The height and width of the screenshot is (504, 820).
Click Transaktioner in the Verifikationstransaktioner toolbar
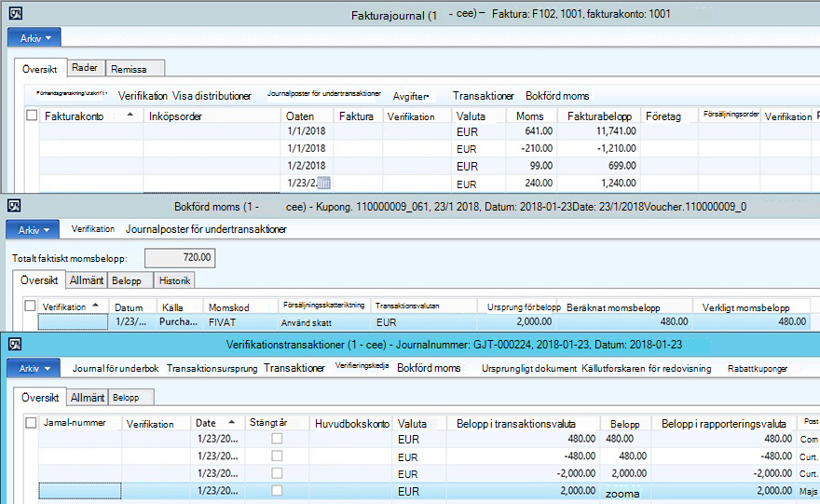294,368
